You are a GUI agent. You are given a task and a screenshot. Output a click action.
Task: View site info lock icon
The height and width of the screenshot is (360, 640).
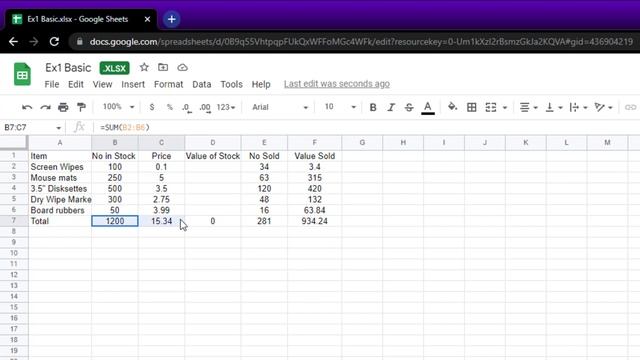pyautogui.click(x=80, y=42)
